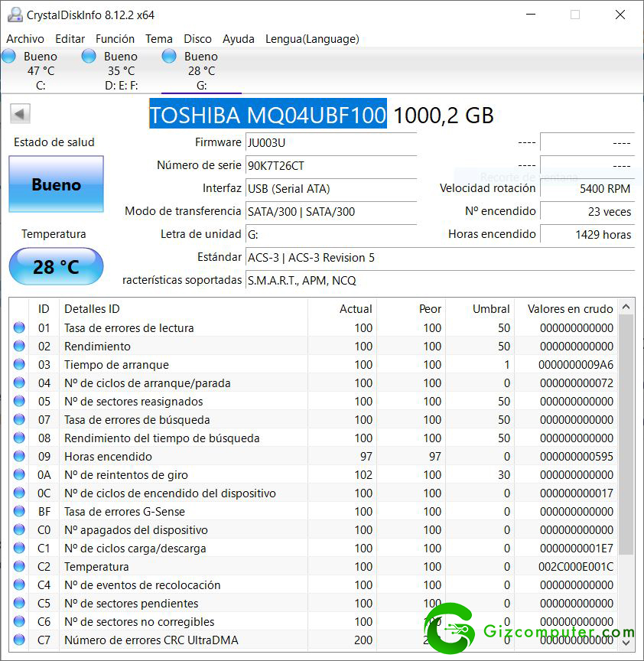Click status orb for carga/descarga row C1
The height and width of the screenshot is (661, 644).
[x=19, y=548]
